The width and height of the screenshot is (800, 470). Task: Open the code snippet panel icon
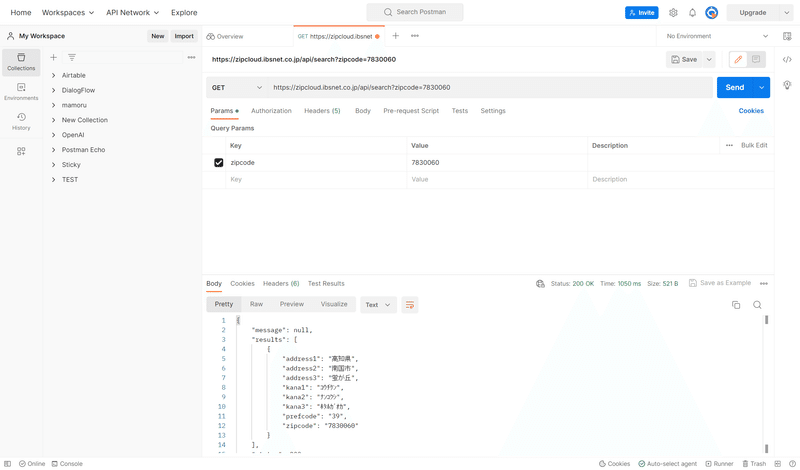pyautogui.click(x=787, y=60)
